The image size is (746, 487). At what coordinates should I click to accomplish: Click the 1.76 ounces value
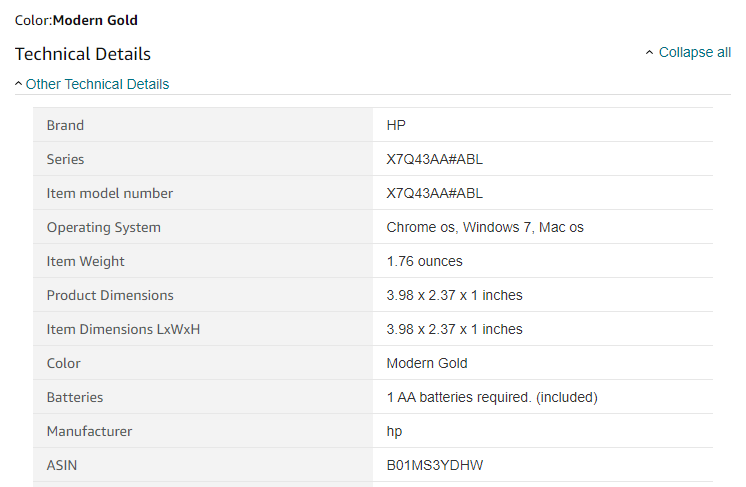(x=424, y=261)
